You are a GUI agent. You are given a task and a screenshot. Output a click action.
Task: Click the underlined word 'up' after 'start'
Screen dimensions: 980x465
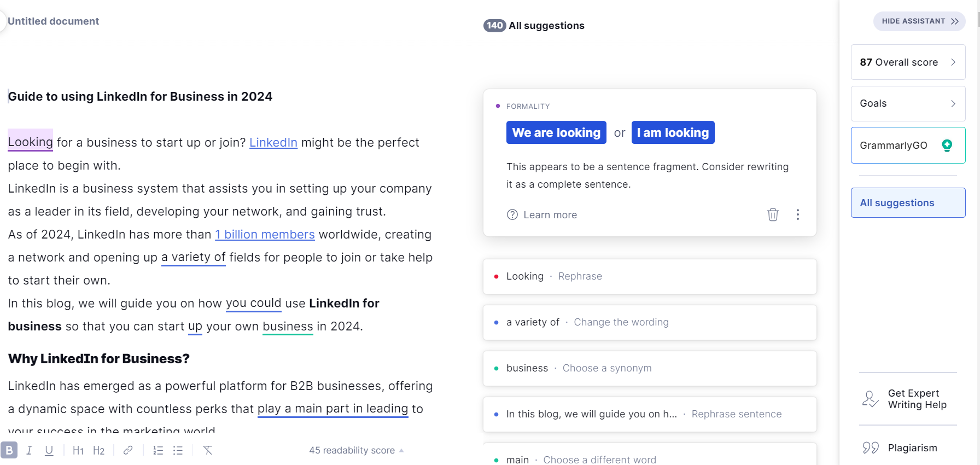click(x=195, y=327)
